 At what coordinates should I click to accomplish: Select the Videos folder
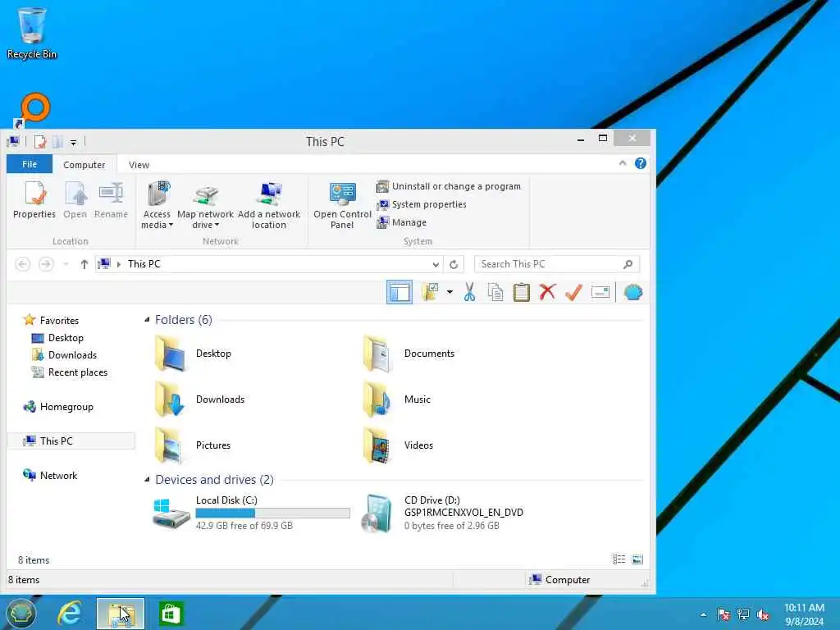coord(398,445)
